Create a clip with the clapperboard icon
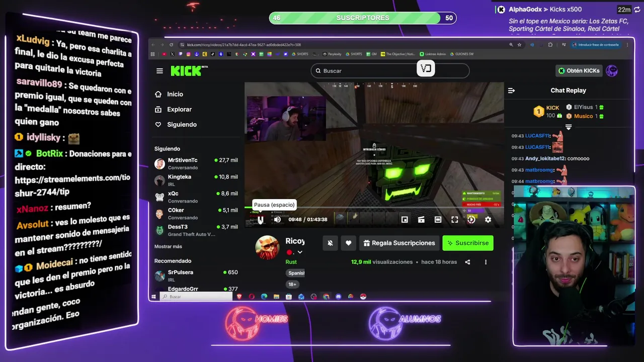This screenshot has width=644, height=362. tap(421, 220)
